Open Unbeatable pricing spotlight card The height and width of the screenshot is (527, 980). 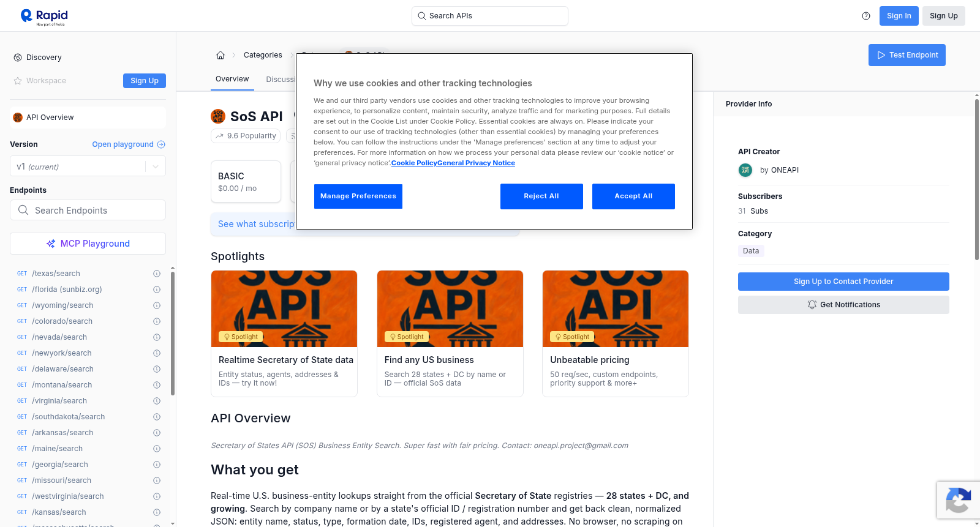(616, 334)
